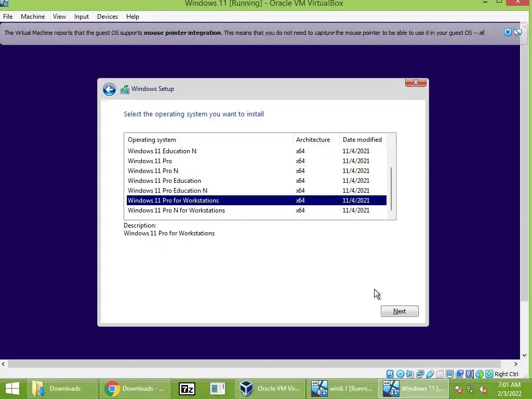Click the Windows Setup title icon

125,89
